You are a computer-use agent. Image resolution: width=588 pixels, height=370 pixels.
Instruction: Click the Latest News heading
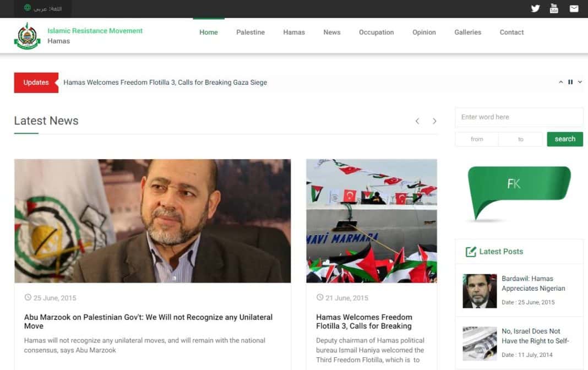(46, 121)
